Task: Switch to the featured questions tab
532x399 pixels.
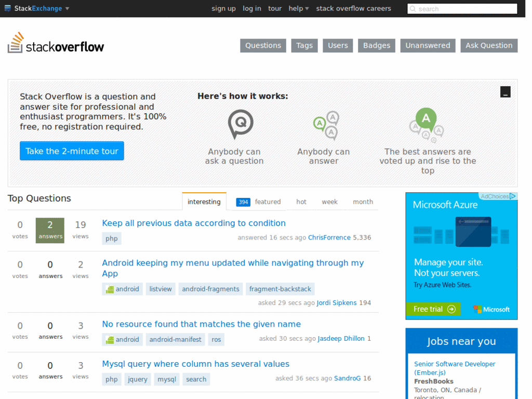Action: tap(268, 202)
